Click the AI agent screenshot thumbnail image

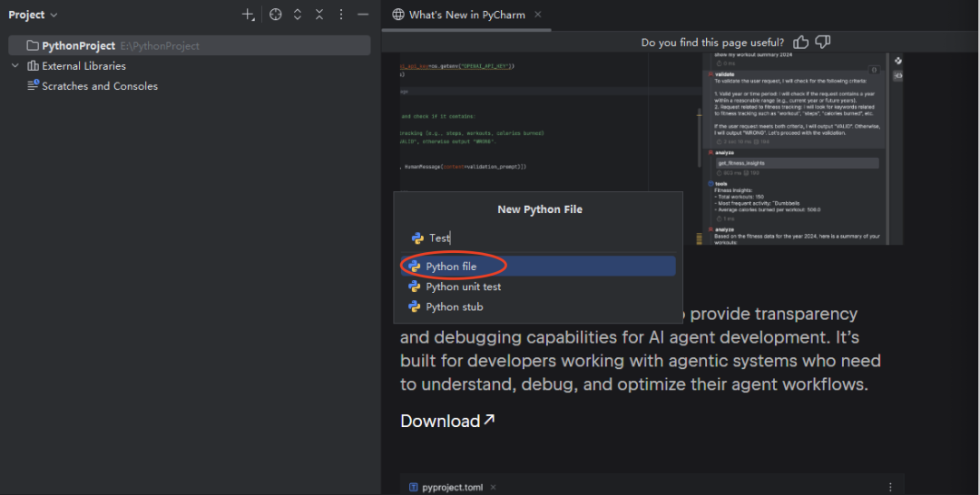(652, 150)
